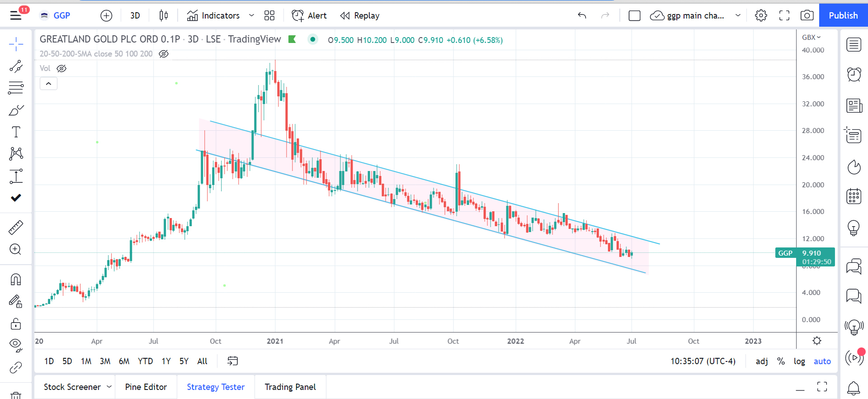The image size is (868, 399).
Task: Undo the last chart action
Action: [x=582, y=15]
